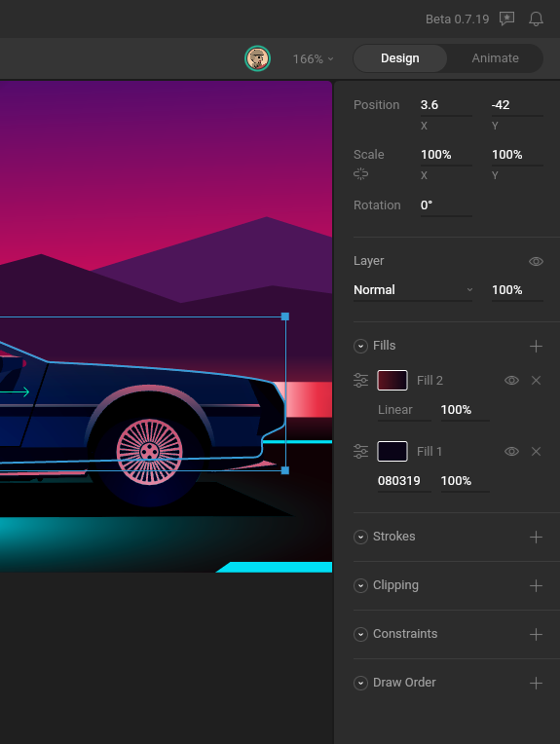Switch to the Animate tab
560x744 pixels.
tap(495, 57)
